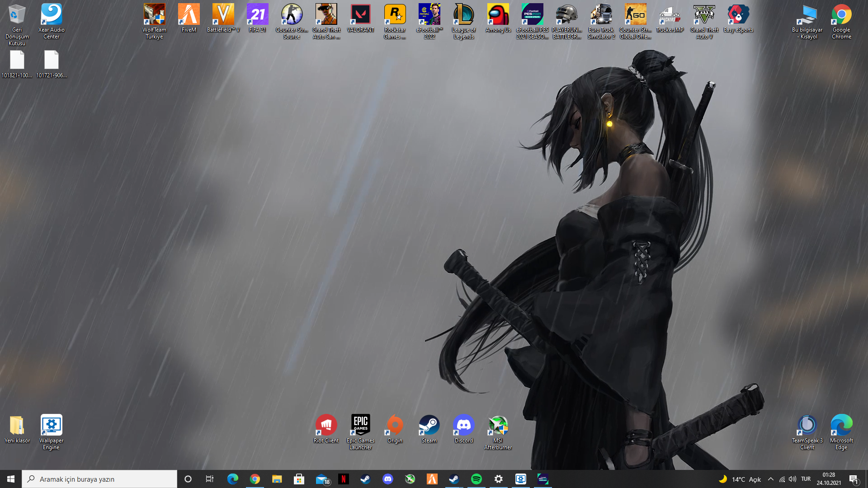Select the Riot Client shortcut

point(326,429)
